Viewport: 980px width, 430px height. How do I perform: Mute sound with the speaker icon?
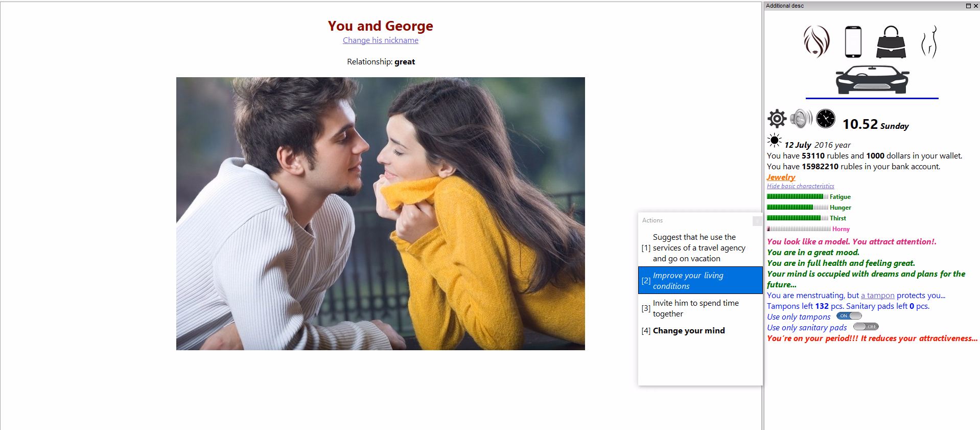click(801, 119)
